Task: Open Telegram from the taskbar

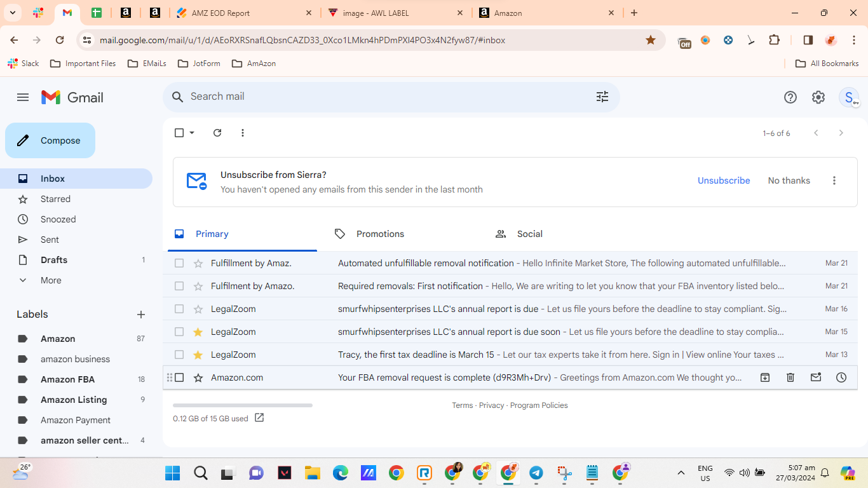Action: [536, 473]
